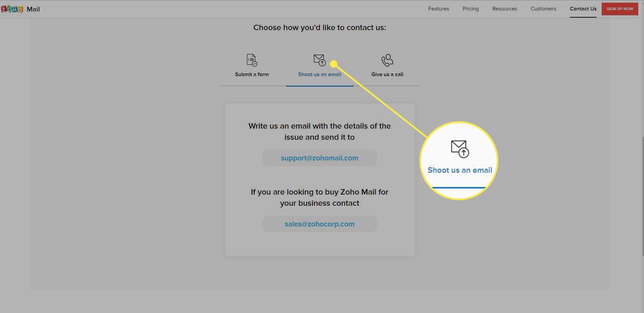
Task: Click the page vertical scrollbar
Action: point(642,196)
